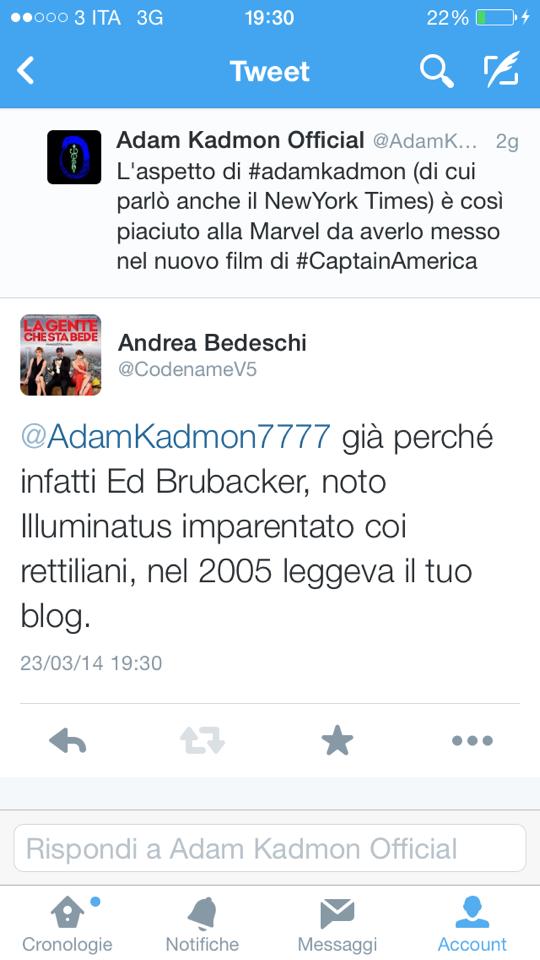Open more options three-dots icon
Image resolution: width=540 pixels, height=960 pixels.
(472, 741)
